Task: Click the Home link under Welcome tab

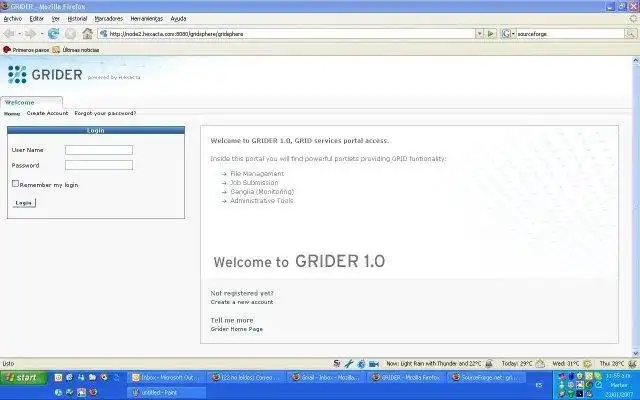Action: (12, 113)
